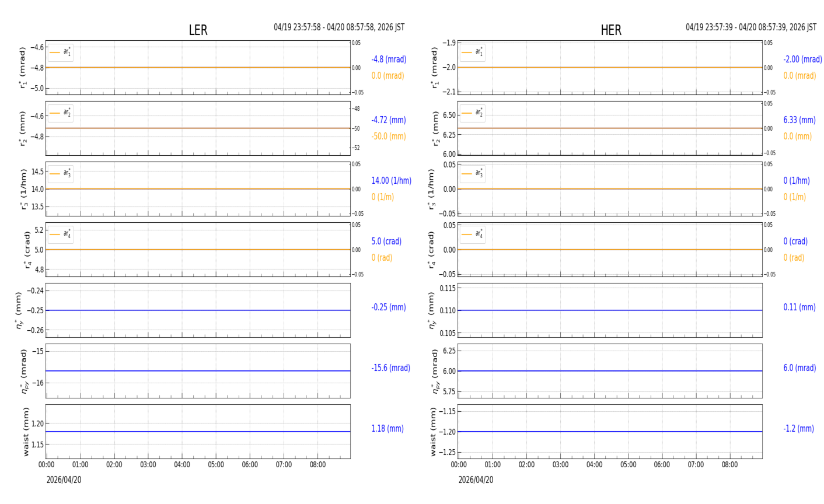Click the HER r3* (1/hm) axis label
Image resolution: width=824 pixels, height=504 pixels.
point(431,189)
